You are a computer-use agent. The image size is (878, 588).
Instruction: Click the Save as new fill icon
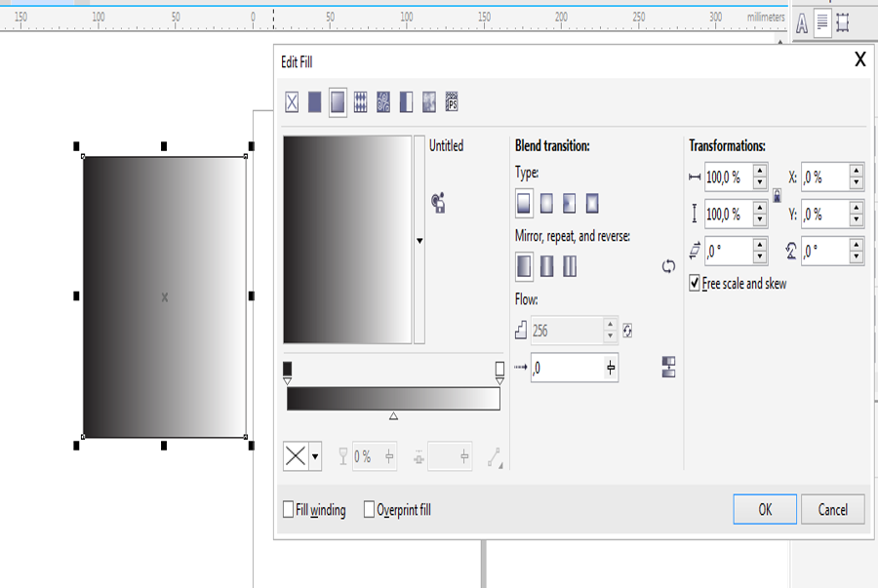(438, 203)
